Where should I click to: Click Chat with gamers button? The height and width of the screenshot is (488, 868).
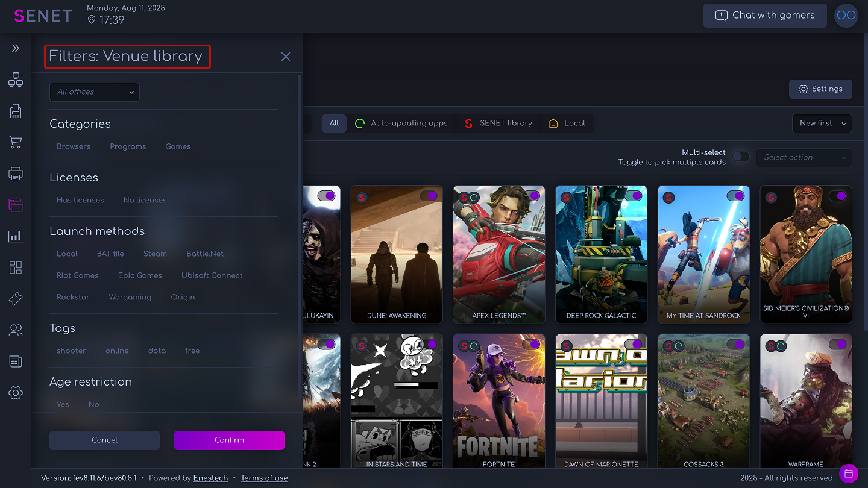(765, 16)
